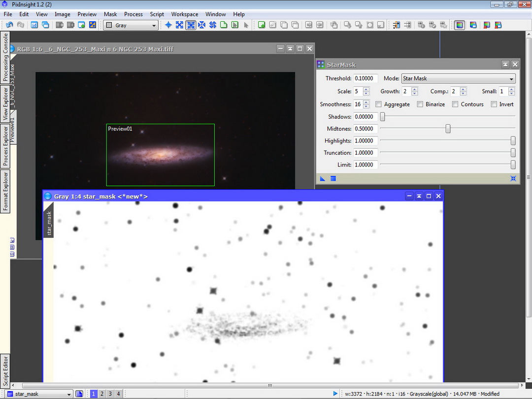Viewport: 532px width, 399px height.
Task: Expand the Gray channel dropdown in toolbar
Action: tap(131, 26)
